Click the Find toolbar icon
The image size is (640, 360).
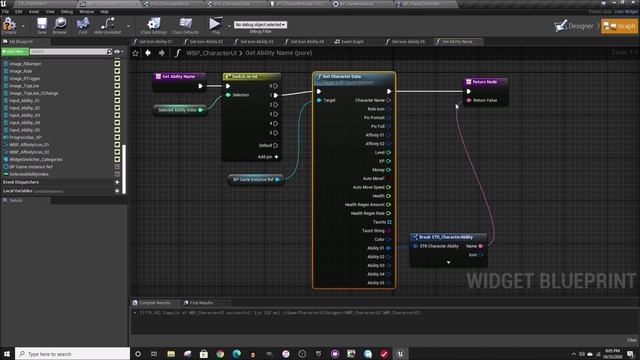click(x=83, y=24)
